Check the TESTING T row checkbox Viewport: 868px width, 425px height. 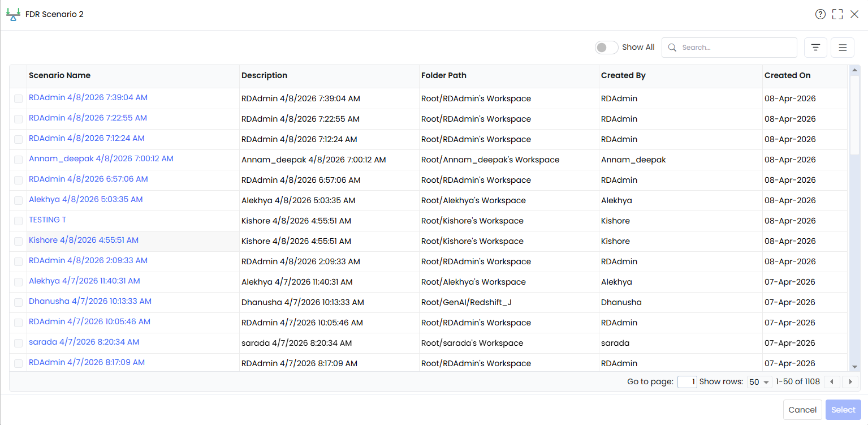click(x=19, y=221)
